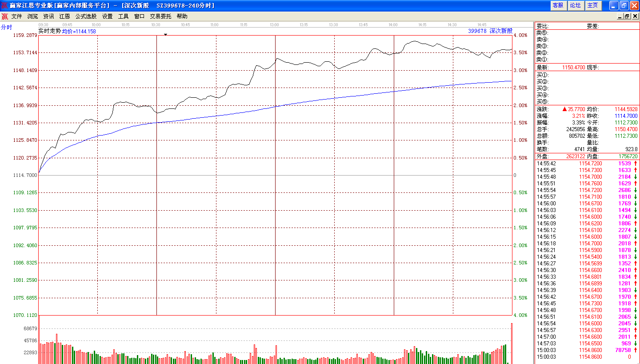Select the 14:55:42 trade row

pyautogui.click(x=587, y=164)
